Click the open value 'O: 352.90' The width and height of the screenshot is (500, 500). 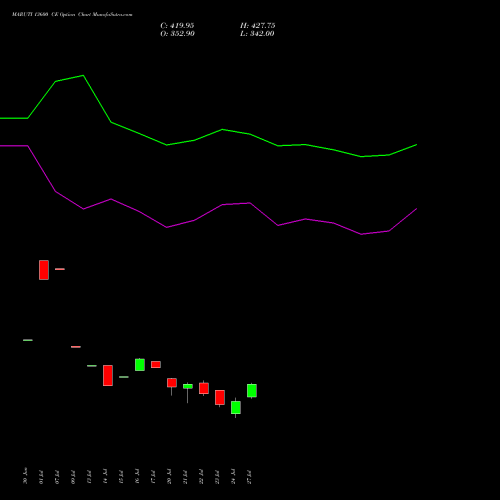click(177, 34)
